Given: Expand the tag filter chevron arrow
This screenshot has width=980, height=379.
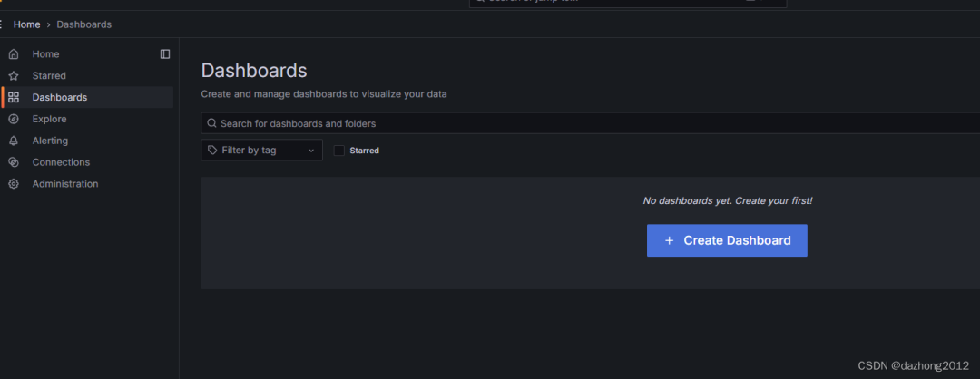Looking at the screenshot, I should pyautogui.click(x=311, y=151).
